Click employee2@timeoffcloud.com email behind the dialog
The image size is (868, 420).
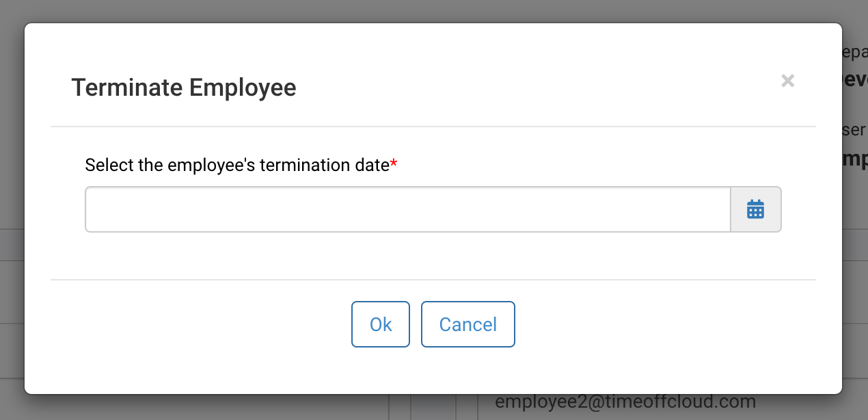tap(625, 401)
